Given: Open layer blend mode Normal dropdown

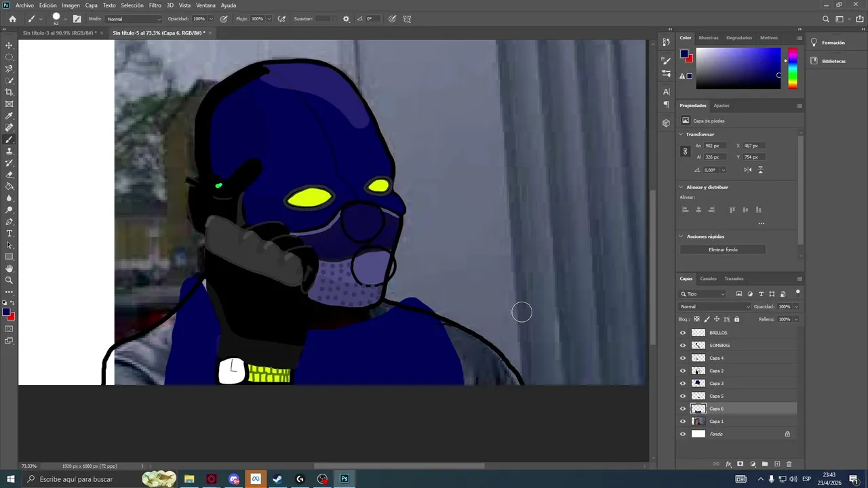Looking at the screenshot, I should click(715, 306).
